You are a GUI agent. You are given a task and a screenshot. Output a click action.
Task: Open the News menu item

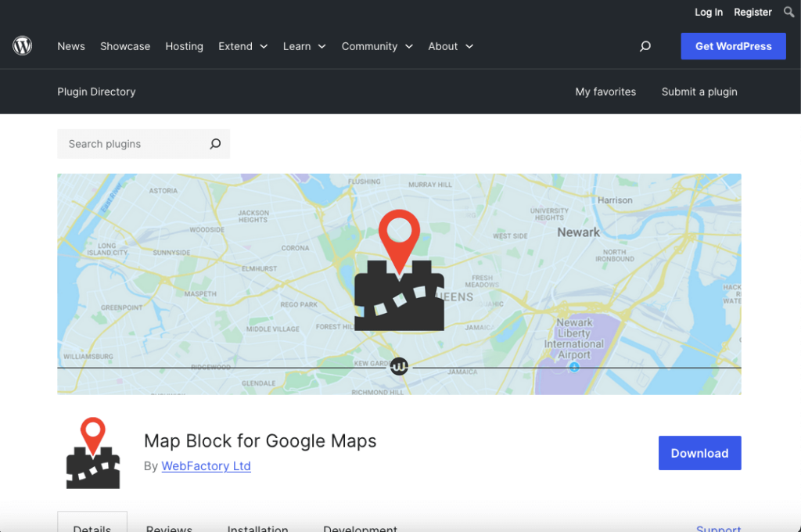pyautogui.click(x=71, y=46)
